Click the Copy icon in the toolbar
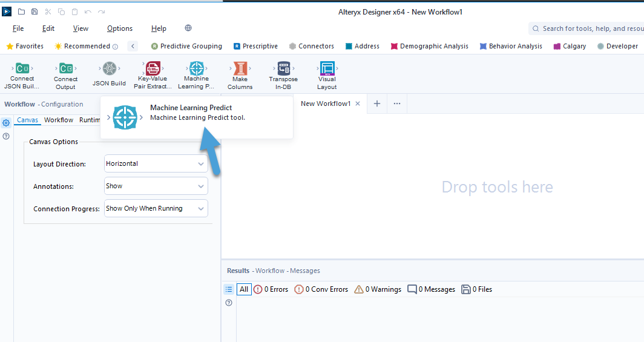Viewport: 644px width, 342px height. coord(61,12)
